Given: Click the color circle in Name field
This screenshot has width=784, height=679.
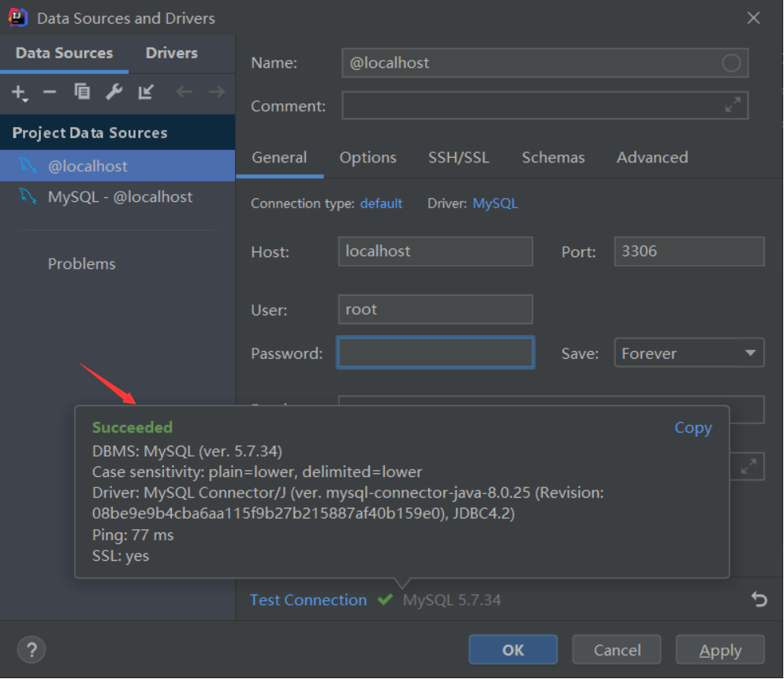Looking at the screenshot, I should (x=731, y=63).
